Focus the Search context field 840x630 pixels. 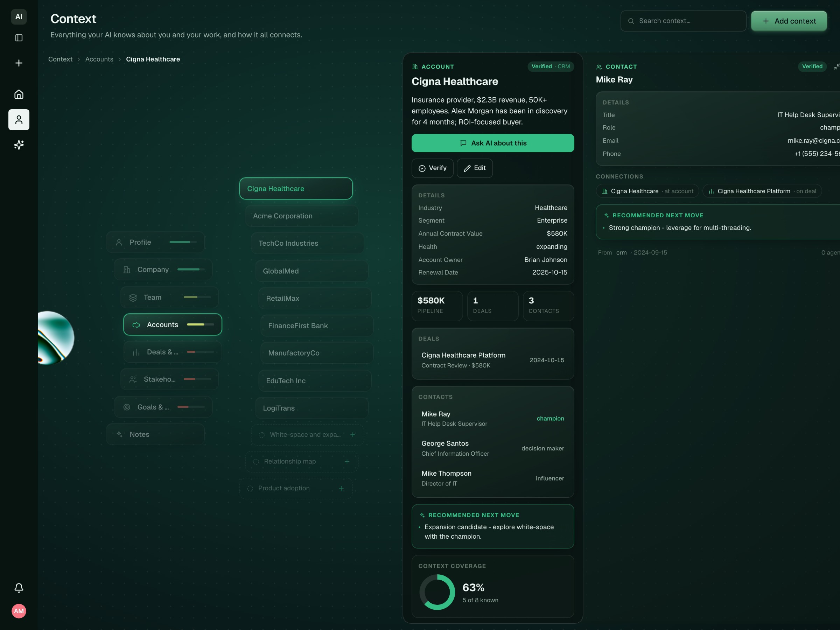pos(683,21)
